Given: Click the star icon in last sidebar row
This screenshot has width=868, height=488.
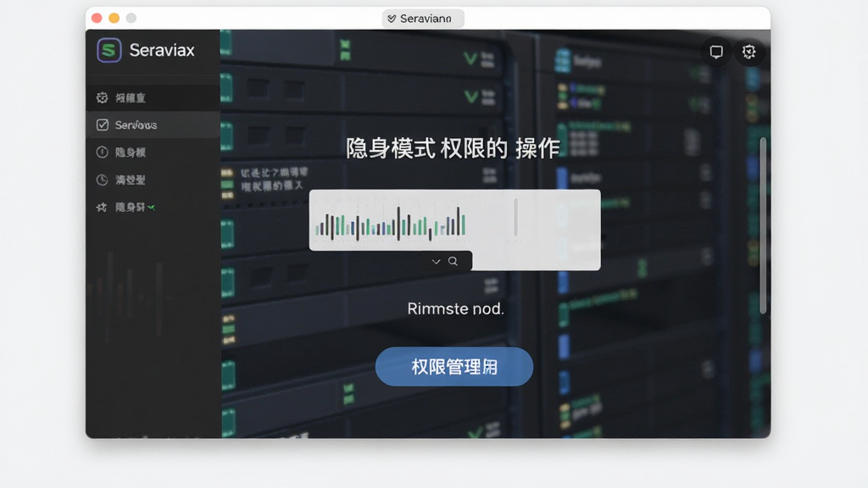Looking at the screenshot, I should click(x=102, y=208).
